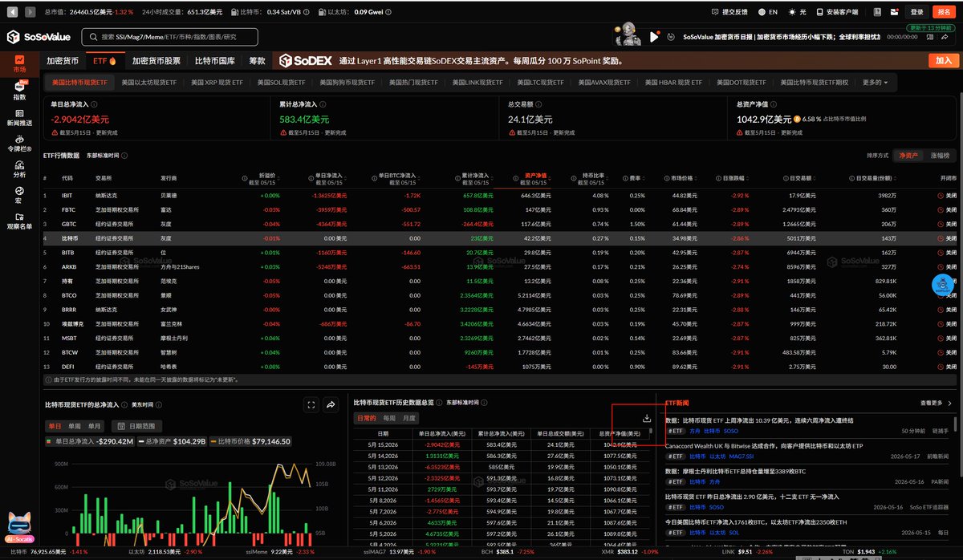Switch to 加密货币股票 tab
The image size is (963, 560).
(x=156, y=61)
